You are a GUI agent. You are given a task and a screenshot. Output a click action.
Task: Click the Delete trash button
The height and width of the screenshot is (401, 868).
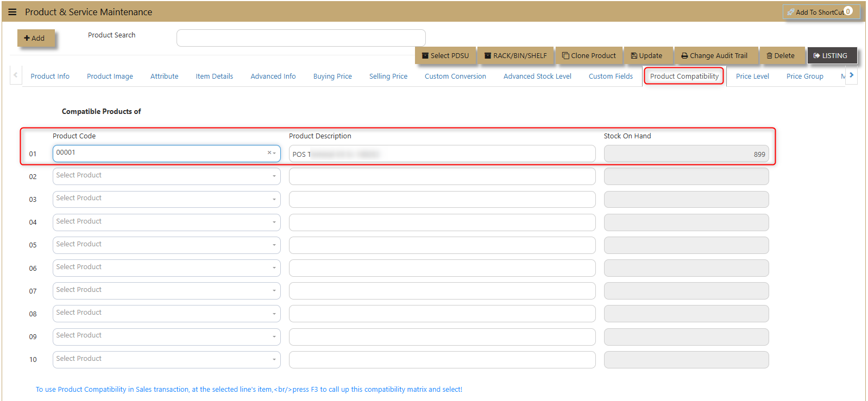pyautogui.click(x=781, y=55)
